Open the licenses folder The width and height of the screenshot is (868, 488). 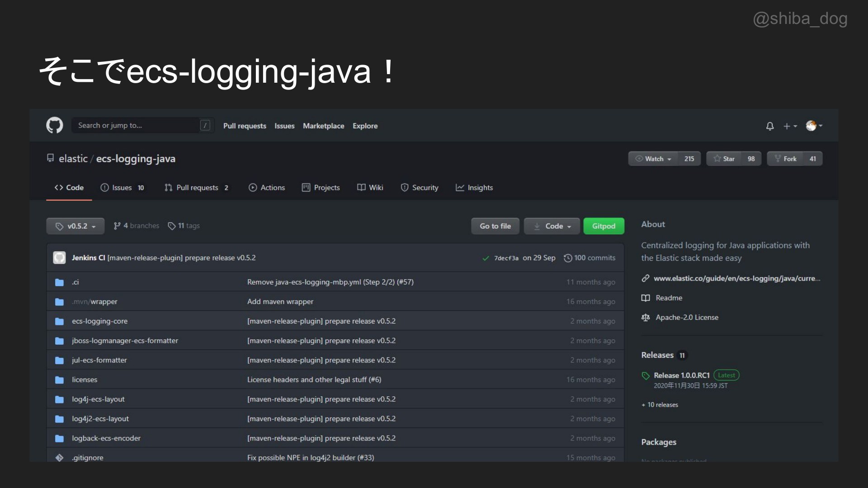(x=85, y=380)
